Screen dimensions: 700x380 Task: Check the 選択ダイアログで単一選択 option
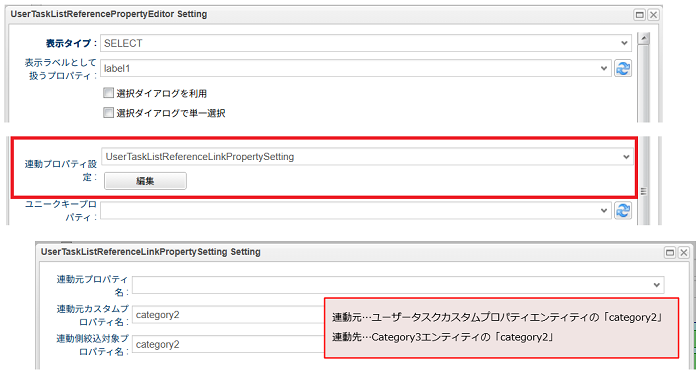pyautogui.click(x=108, y=113)
